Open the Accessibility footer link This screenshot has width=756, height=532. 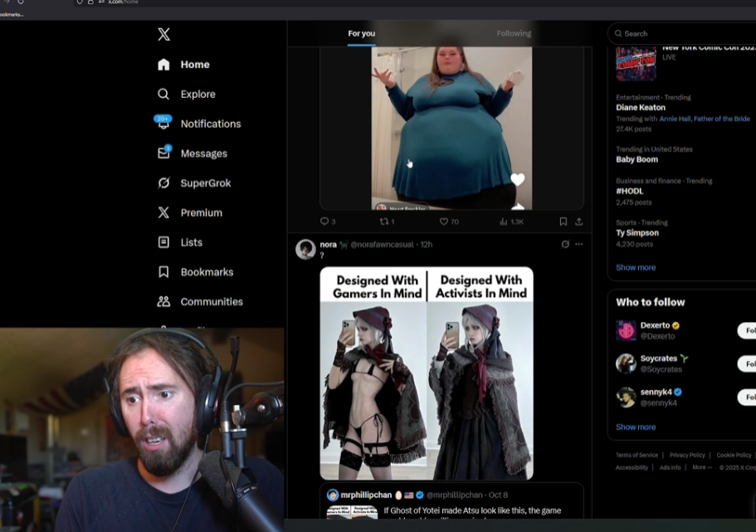point(632,467)
